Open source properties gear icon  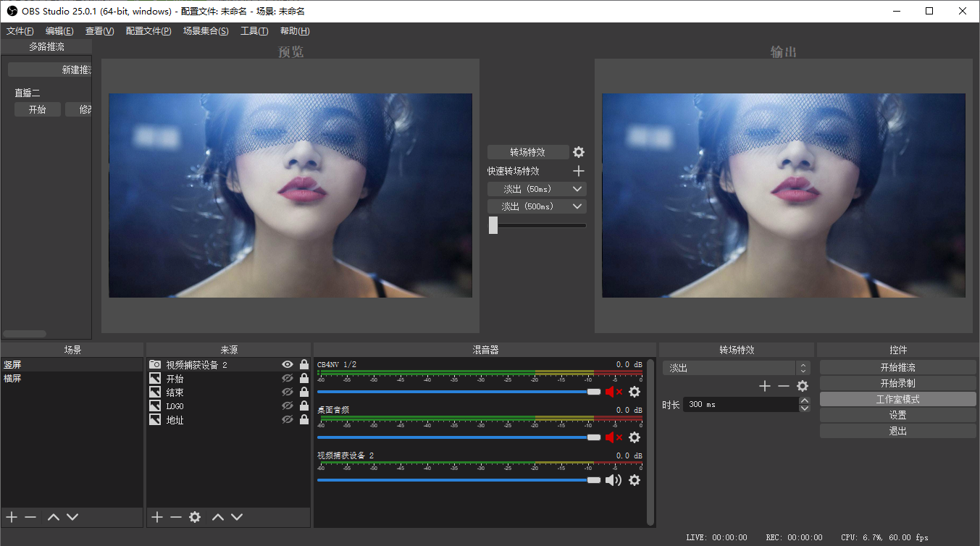coord(195,517)
